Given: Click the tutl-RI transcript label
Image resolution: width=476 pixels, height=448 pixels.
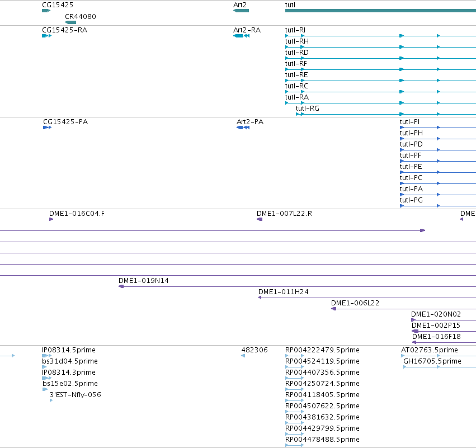Looking at the screenshot, I should 295,30.
